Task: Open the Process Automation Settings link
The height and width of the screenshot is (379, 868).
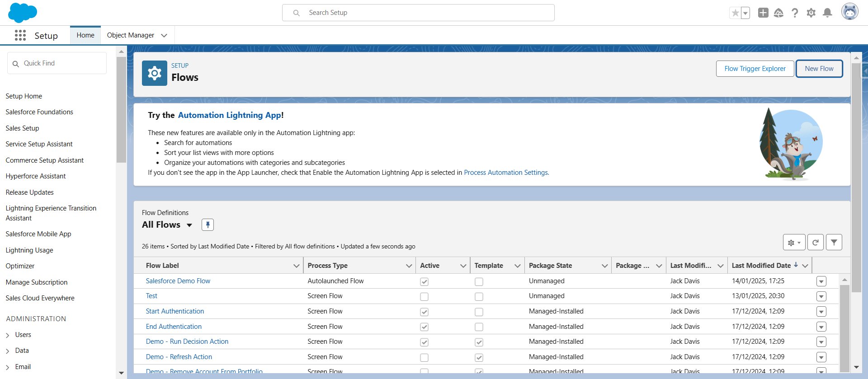Action: tap(506, 173)
